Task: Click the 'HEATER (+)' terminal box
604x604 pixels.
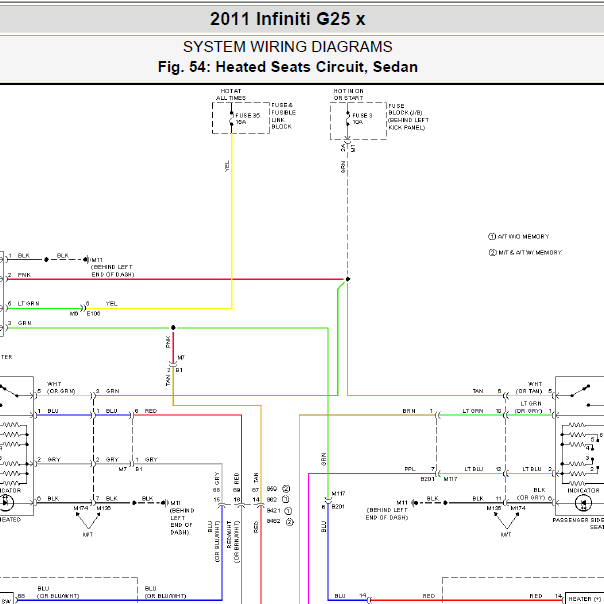Action: click(585, 599)
